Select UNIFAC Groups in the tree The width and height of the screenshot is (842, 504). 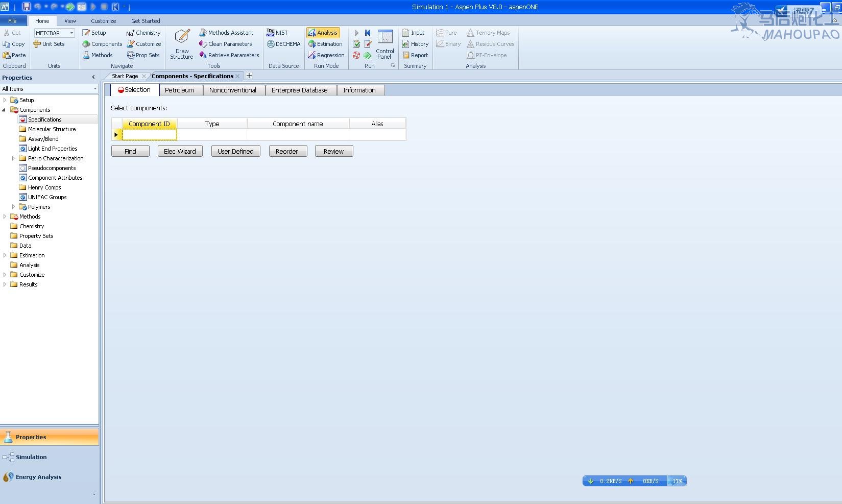click(x=47, y=197)
